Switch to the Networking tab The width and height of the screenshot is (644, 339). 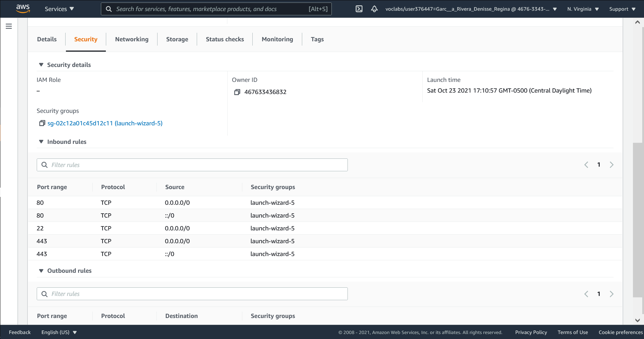132,39
